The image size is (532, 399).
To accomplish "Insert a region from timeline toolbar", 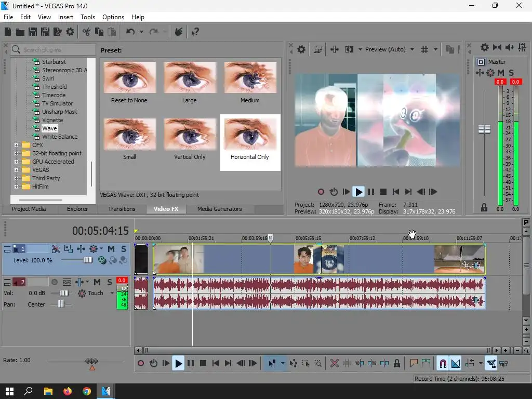I will tap(426, 363).
